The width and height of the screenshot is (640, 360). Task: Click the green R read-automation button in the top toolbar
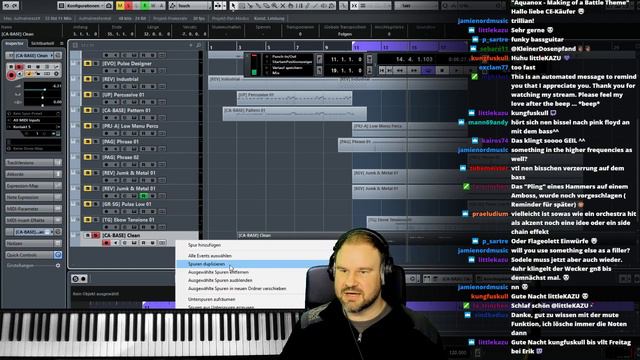tap(145, 6)
